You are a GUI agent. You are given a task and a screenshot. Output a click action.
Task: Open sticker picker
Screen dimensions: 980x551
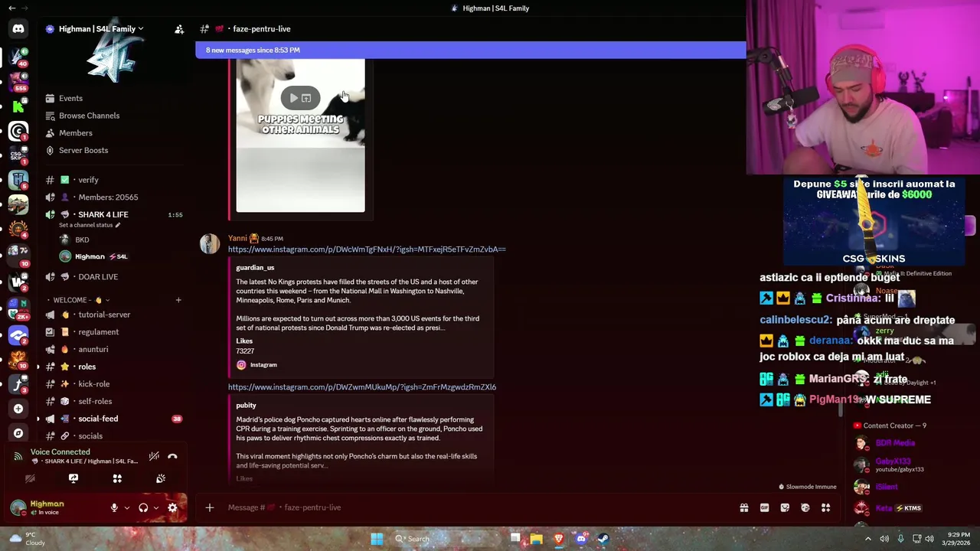[x=785, y=507]
